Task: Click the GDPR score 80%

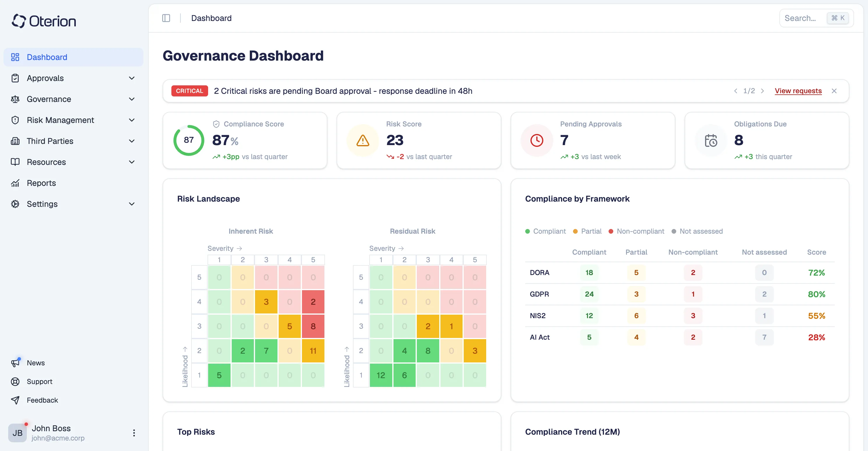Action: [816, 294]
